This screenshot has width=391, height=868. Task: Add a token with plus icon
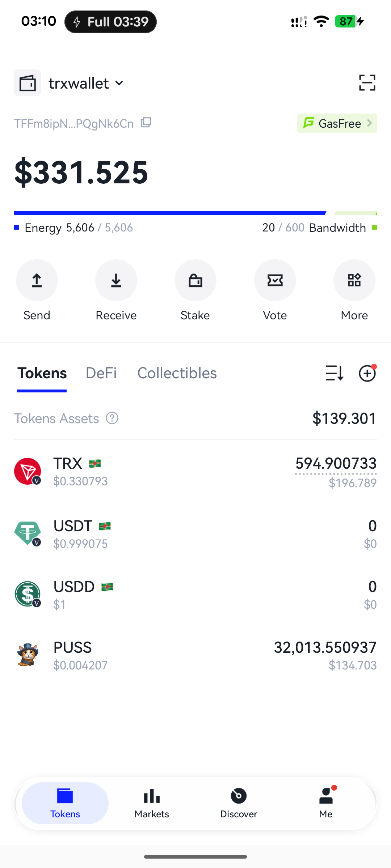(x=367, y=373)
